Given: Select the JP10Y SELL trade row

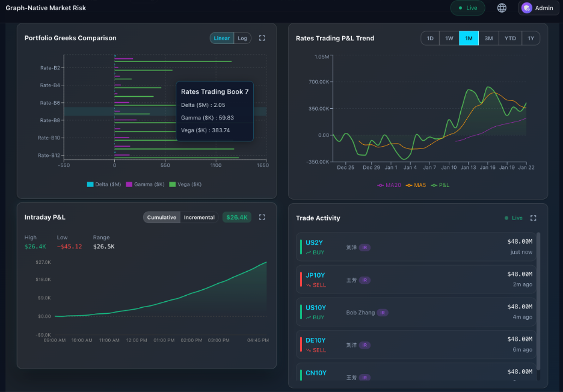Looking at the screenshot, I should coord(417,280).
